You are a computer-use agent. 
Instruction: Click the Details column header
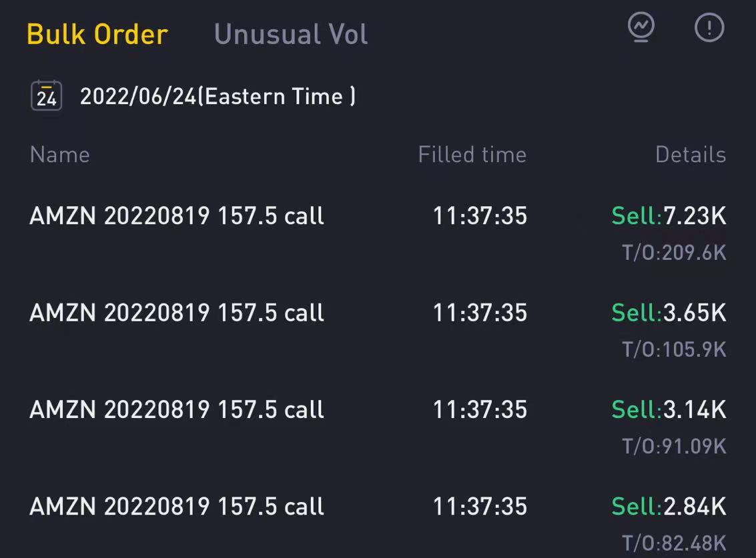point(691,155)
